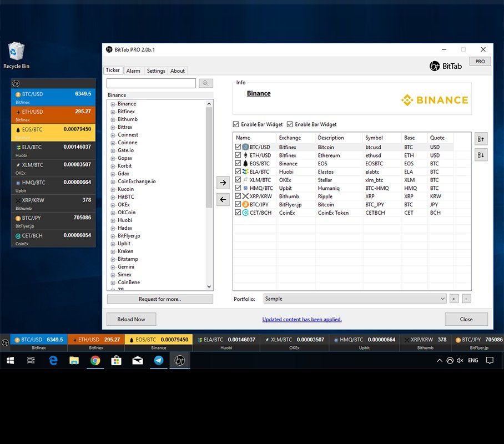504x444 pixels.
Task: Disable the first Enable Bar Widget checkbox
Action: coord(235,124)
